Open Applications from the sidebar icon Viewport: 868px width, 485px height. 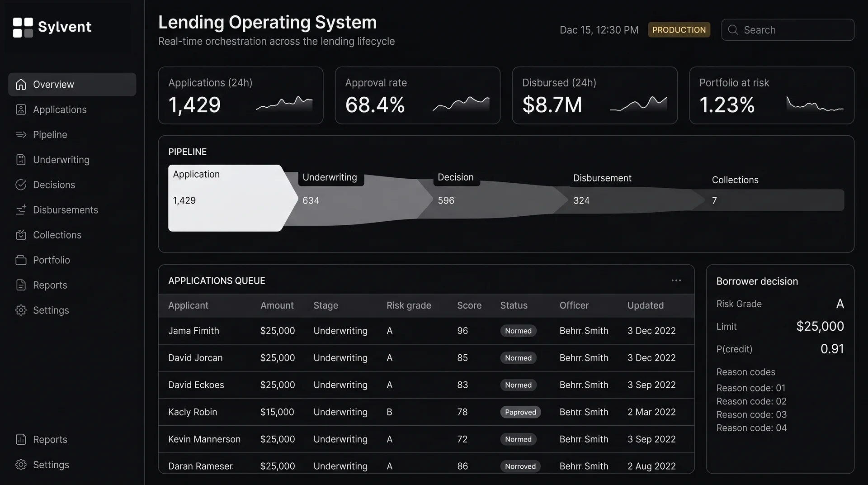click(x=21, y=109)
